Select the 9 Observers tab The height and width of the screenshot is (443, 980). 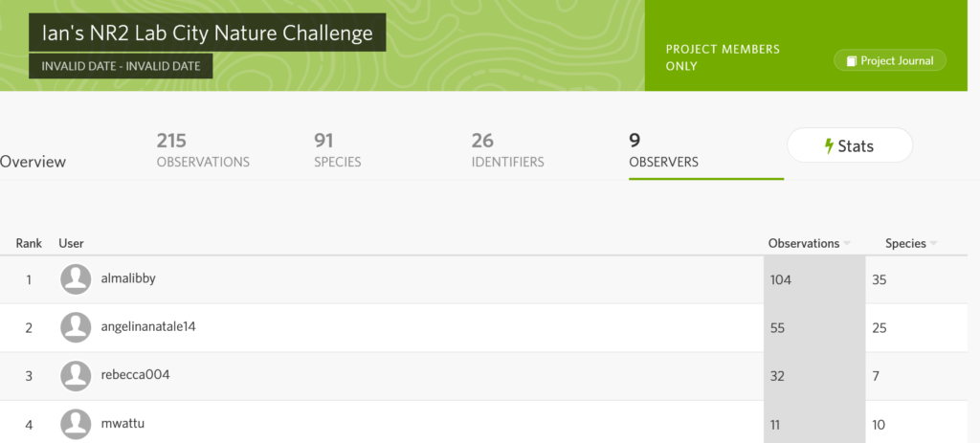pos(663,151)
